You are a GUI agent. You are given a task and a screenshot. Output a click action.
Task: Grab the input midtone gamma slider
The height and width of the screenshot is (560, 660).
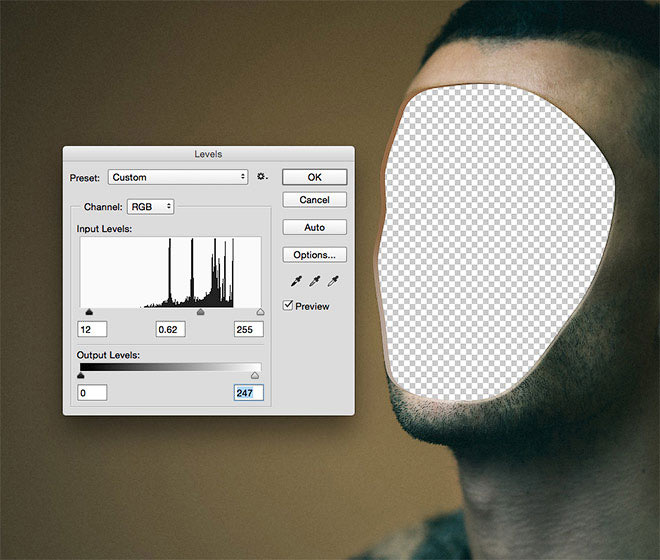coord(200,312)
